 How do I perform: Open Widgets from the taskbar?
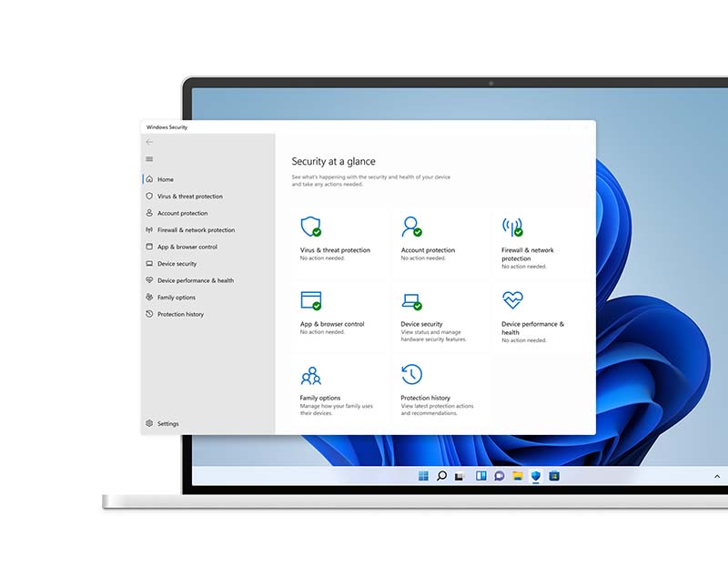[481, 476]
